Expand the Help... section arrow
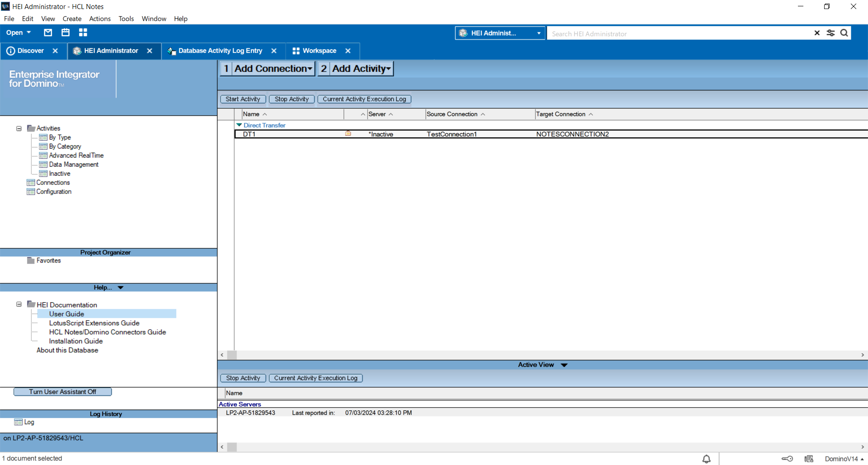The width and height of the screenshot is (868, 465). pyautogui.click(x=121, y=287)
